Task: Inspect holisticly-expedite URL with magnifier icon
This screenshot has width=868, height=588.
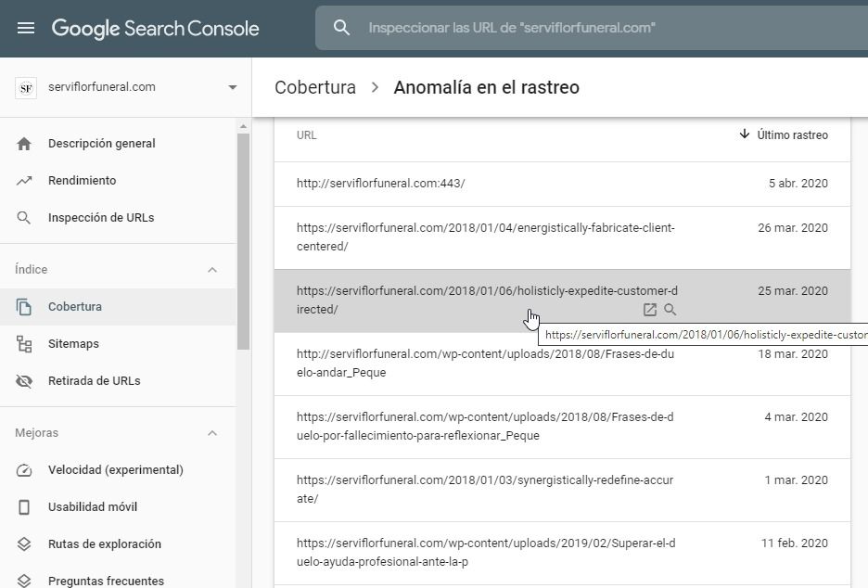Action: click(670, 310)
